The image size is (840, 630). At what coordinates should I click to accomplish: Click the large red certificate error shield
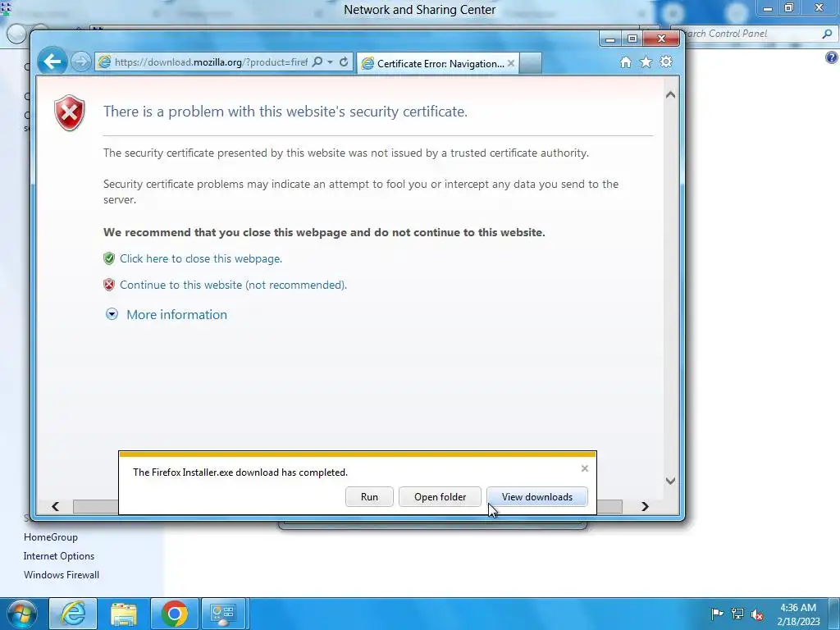coord(69,112)
